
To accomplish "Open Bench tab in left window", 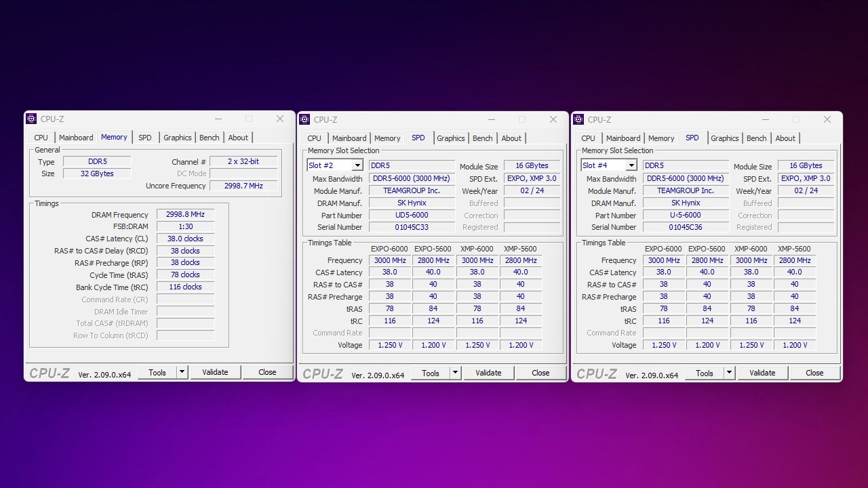I will pyautogui.click(x=210, y=138).
